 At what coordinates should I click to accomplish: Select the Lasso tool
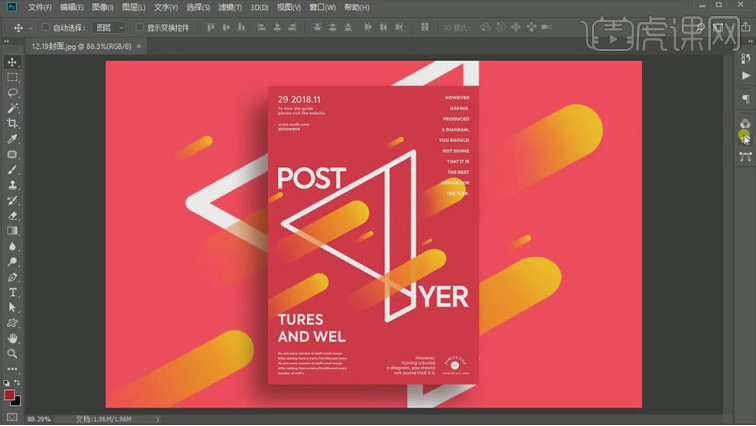[12, 93]
